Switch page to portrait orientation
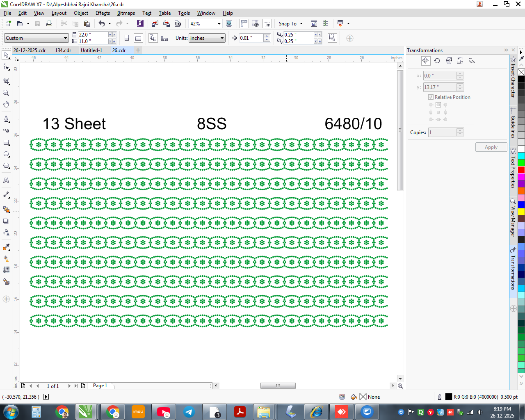The height and width of the screenshot is (420, 525). point(127,38)
